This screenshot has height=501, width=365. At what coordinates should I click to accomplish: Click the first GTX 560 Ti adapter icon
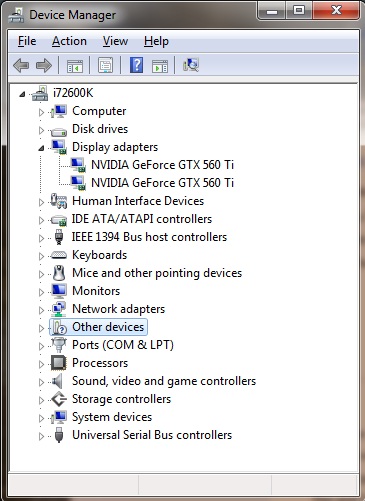78,165
